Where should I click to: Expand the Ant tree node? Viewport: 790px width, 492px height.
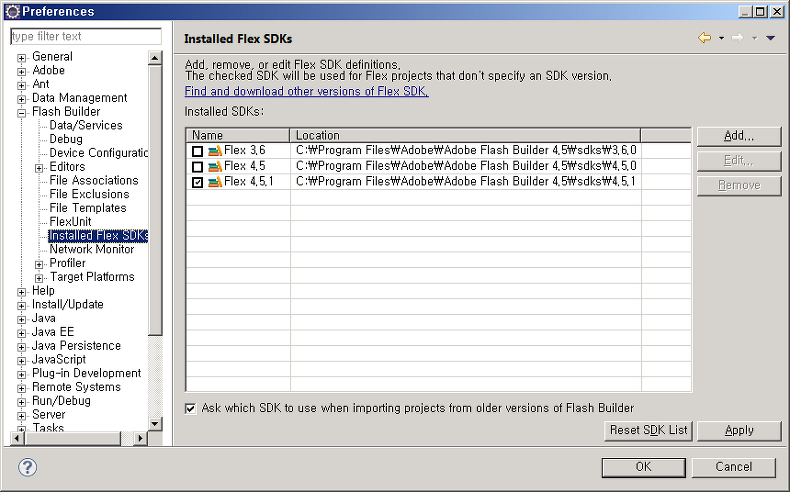tap(21, 85)
